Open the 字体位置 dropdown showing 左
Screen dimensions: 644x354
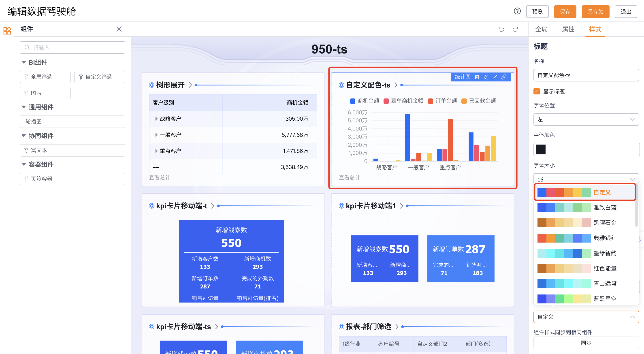(x=586, y=119)
